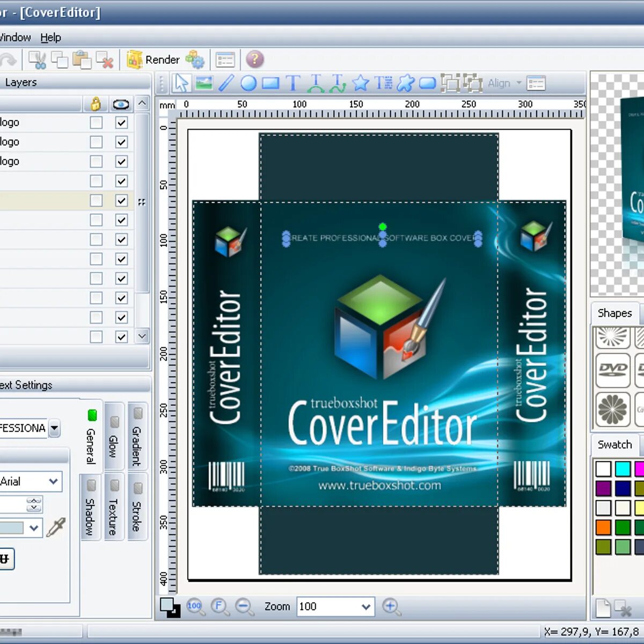Click the Undo curved arrow icon

(x=8, y=60)
